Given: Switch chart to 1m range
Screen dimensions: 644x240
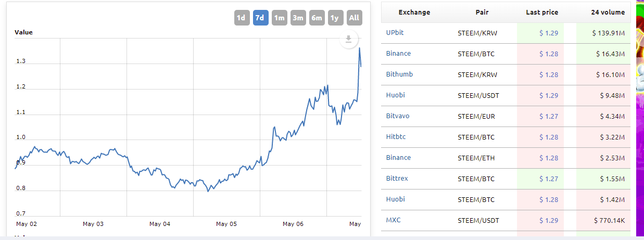Looking at the screenshot, I should coord(280,18).
